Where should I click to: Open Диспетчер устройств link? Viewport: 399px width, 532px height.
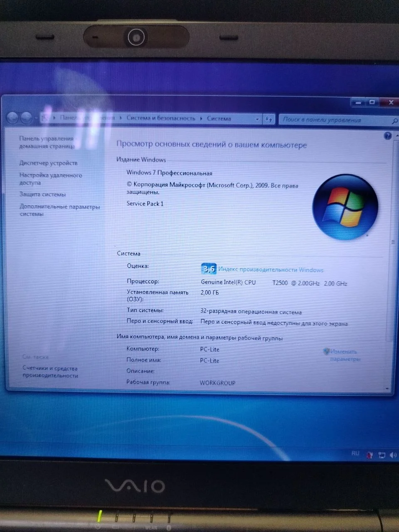[48, 163]
